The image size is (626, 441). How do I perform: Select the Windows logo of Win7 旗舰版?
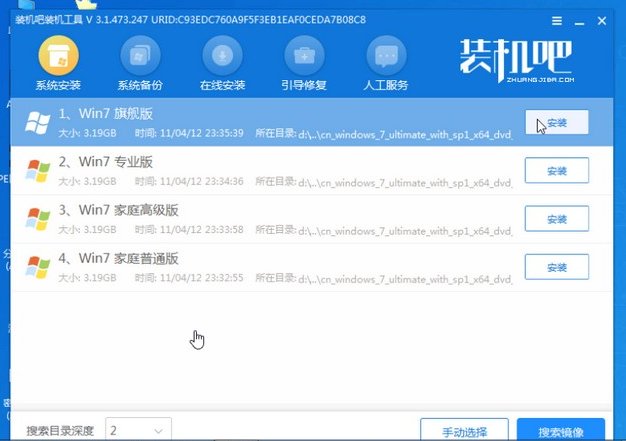click(38, 122)
